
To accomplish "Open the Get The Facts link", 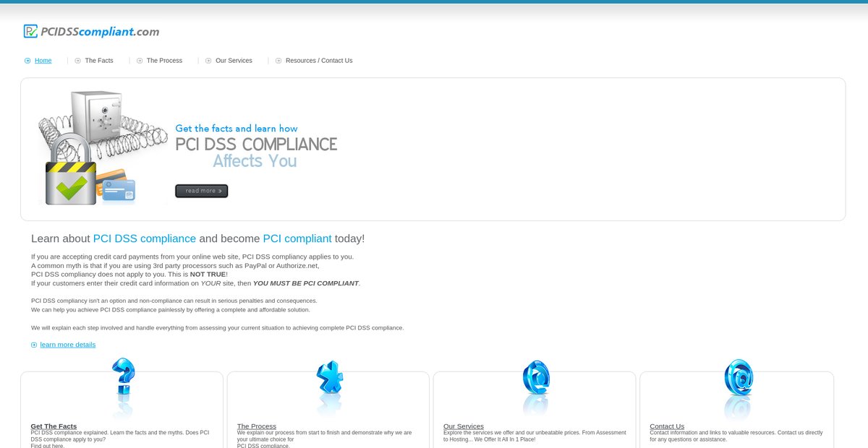I will point(54,426).
